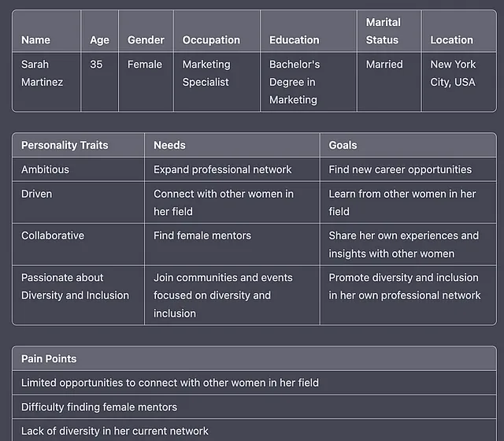This screenshot has height=441, width=504.
Task: Click the Difficulty finding female mentors row
Action: pos(254,407)
